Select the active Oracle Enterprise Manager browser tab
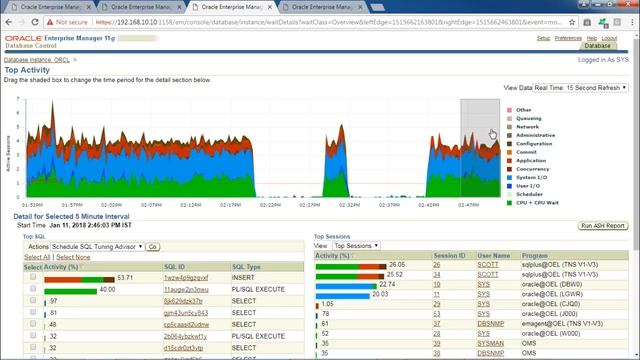Screen dimensions: 640x360 click(232, 7)
